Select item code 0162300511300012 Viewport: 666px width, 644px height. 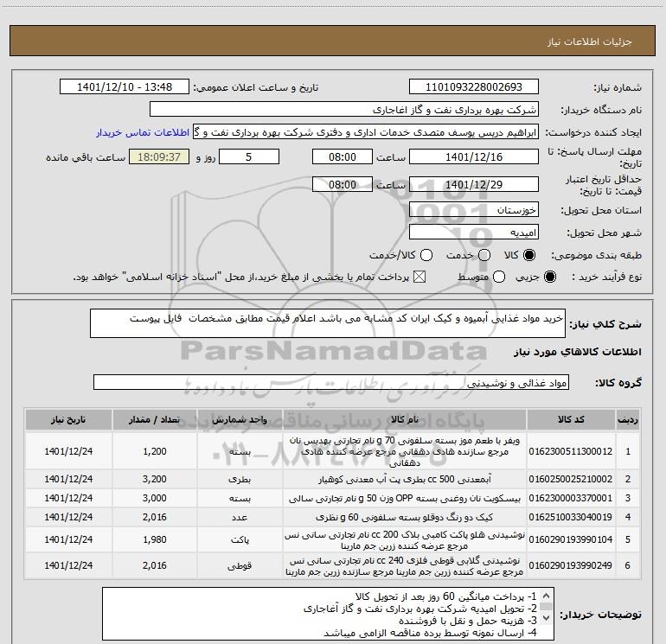point(571,452)
